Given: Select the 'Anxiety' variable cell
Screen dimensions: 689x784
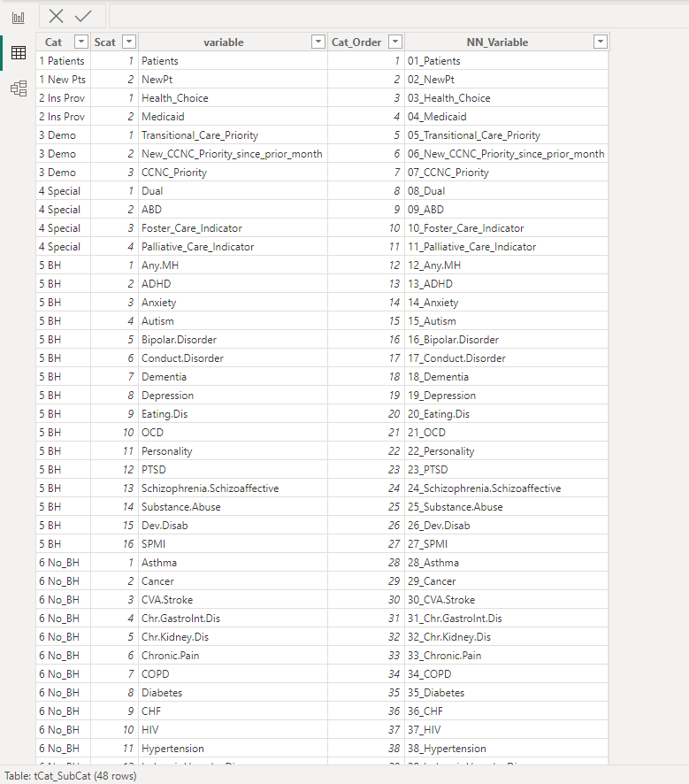Looking at the screenshot, I should point(233,303).
